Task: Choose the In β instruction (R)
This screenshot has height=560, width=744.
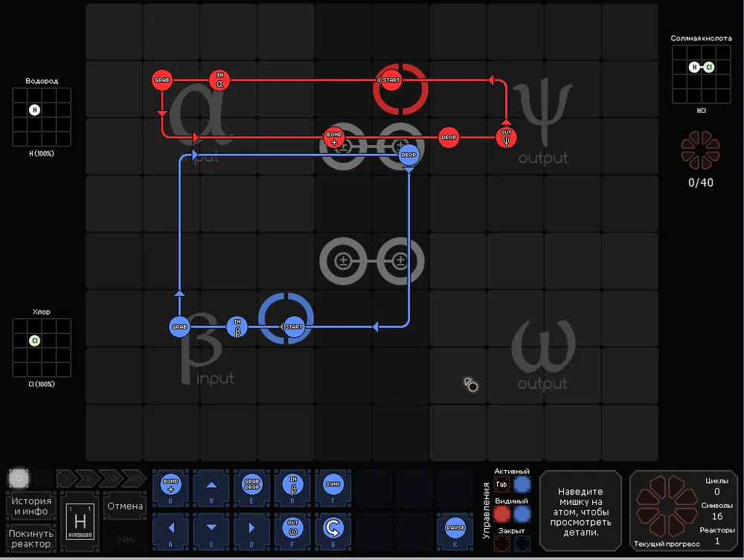Action: click(292, 486)
